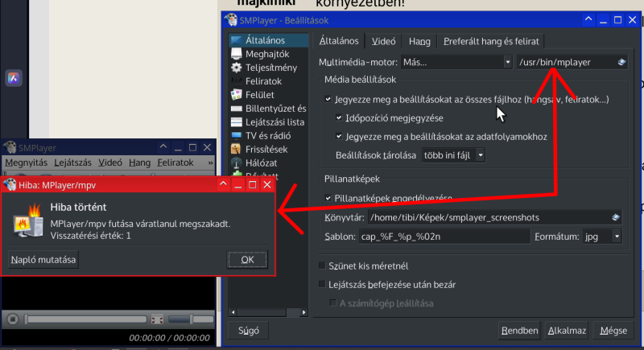Open the Feliratok section icon
The width and height of the screenshot is (644, 350).
point(237,80)
